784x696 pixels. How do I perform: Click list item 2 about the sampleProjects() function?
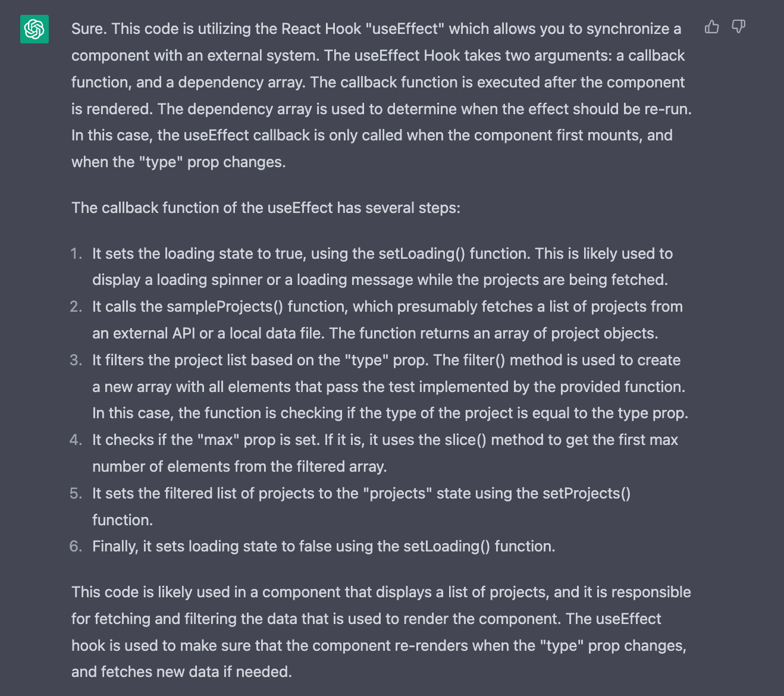387,320
